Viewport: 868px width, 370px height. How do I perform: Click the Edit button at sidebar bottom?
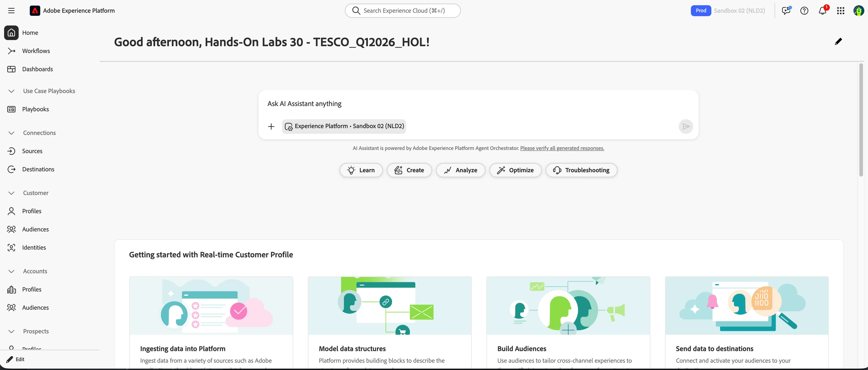(x=15, y=359)
